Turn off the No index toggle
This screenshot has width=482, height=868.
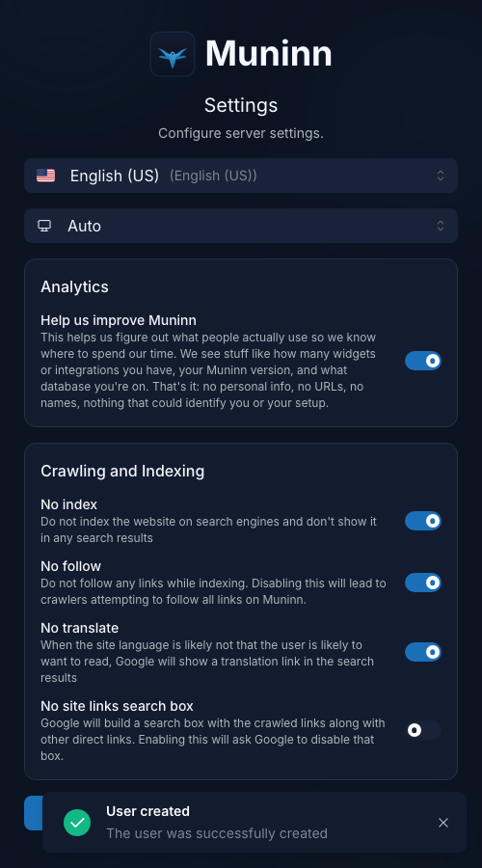[423, 521]
